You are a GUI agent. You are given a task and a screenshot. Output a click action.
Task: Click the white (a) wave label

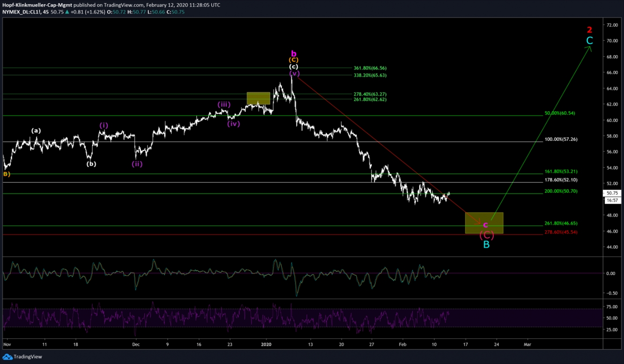(x=36, y=131)
